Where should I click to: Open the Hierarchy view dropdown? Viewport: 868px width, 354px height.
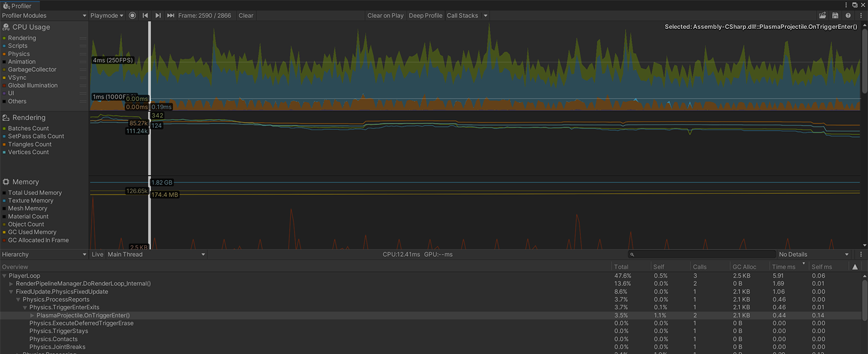tap(44, 255)
